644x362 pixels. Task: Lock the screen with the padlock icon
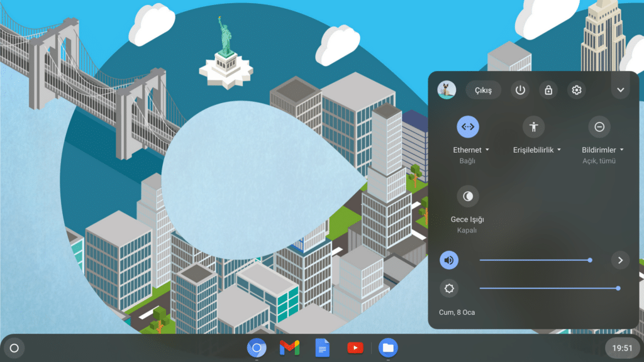pyautogui.click(x=548, y=90)
